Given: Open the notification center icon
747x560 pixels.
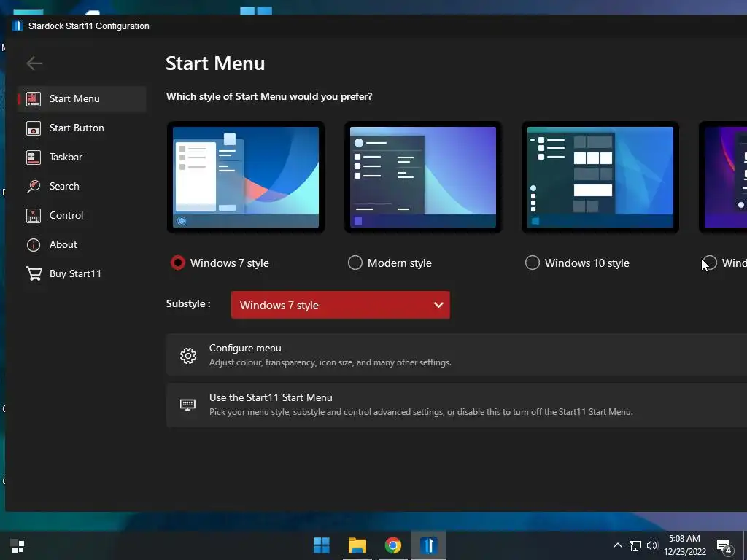Looking at the screenshot, I should pyautogui.click(x=724, y=546).
